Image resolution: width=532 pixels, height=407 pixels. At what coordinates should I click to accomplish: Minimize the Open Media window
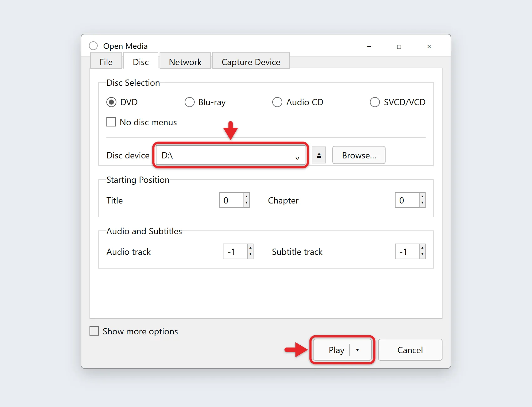[369, 46]
